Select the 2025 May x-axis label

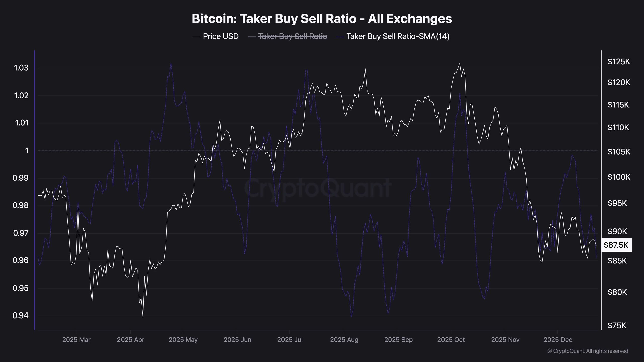183,340
